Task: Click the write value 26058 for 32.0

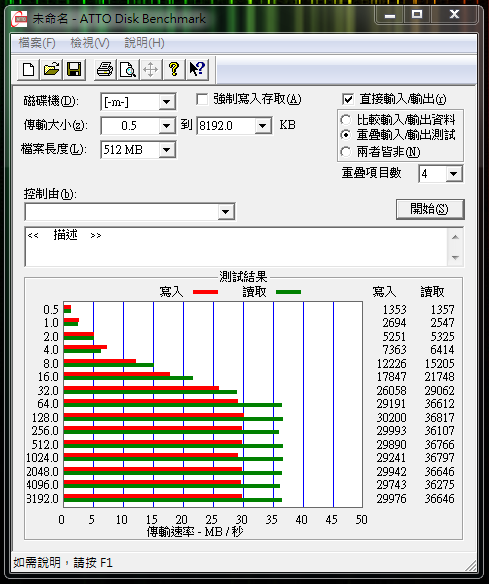Action: tap(391, 391)
